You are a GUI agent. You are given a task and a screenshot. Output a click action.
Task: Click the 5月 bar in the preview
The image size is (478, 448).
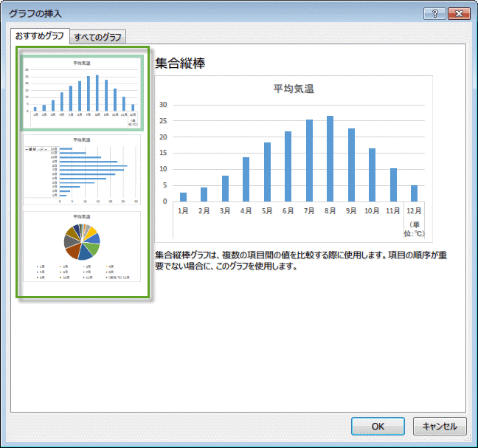pyautogui.click(x=267, y=171)
